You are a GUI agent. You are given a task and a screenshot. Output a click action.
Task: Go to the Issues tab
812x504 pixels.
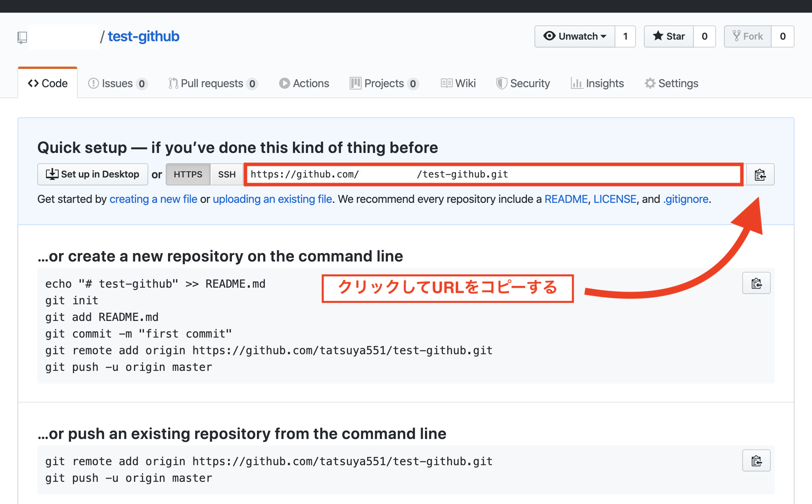(117, 83)
